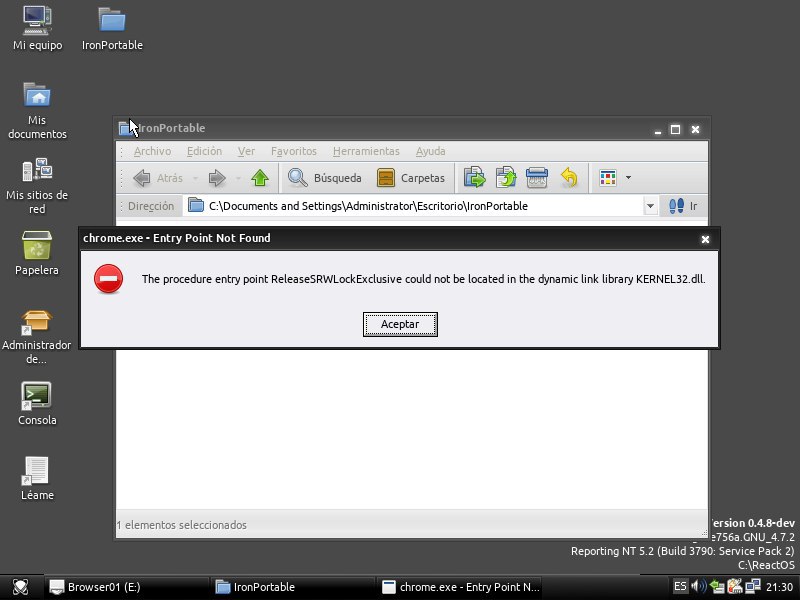Expand the Views dropdown arrow

pyautogui.click(x=628, y=178)
